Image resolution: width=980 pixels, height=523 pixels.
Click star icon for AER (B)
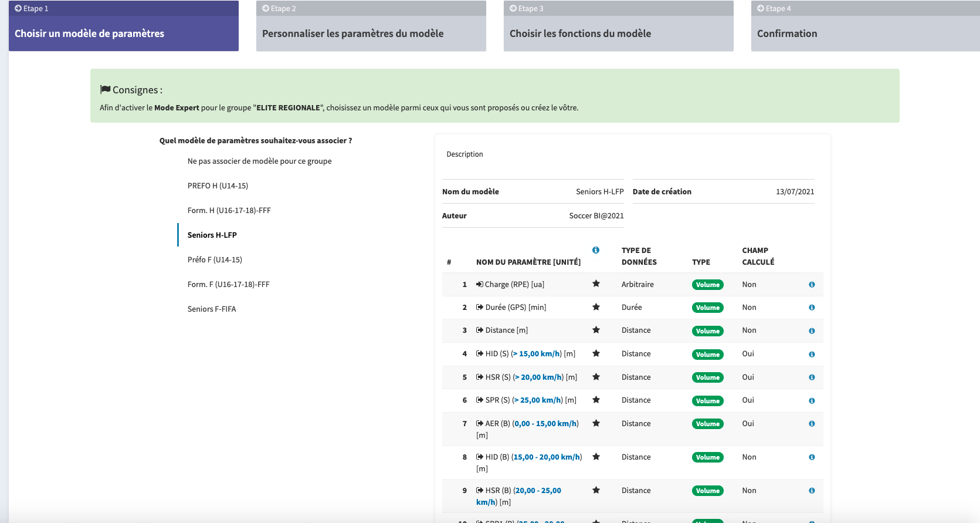tap(596, 423)
